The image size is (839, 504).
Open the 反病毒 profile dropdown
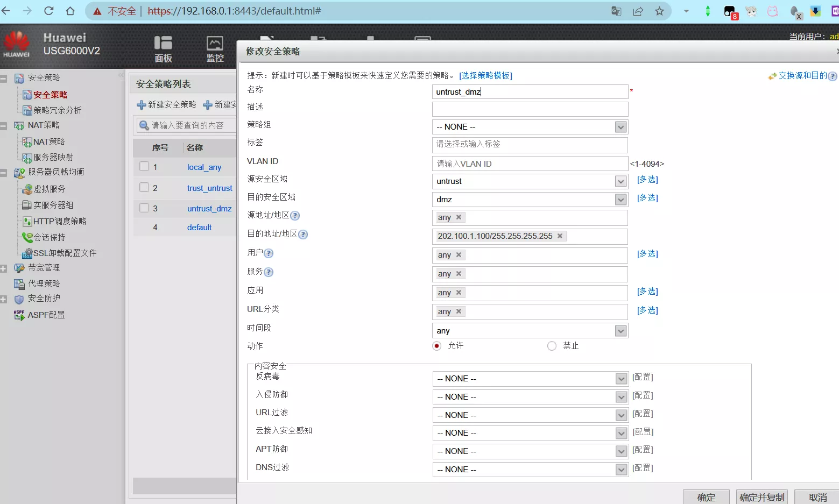tap(621, 379)
